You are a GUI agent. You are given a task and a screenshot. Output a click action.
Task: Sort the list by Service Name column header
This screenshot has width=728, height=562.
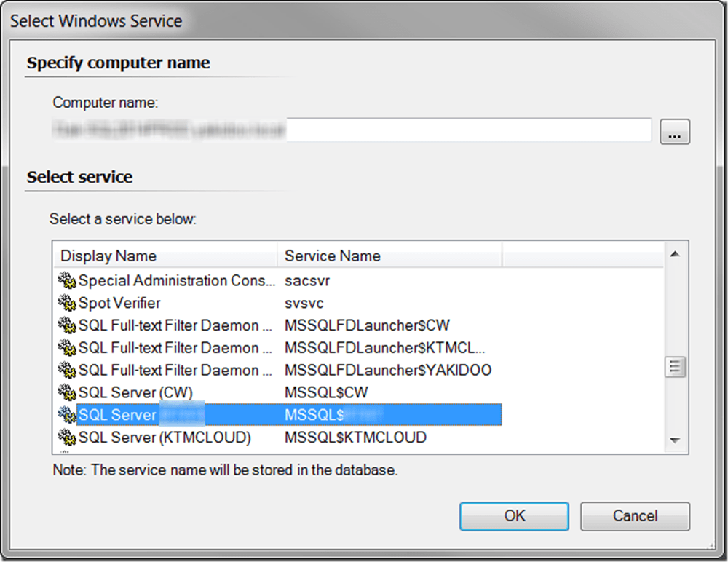click(x=389, y=256)
